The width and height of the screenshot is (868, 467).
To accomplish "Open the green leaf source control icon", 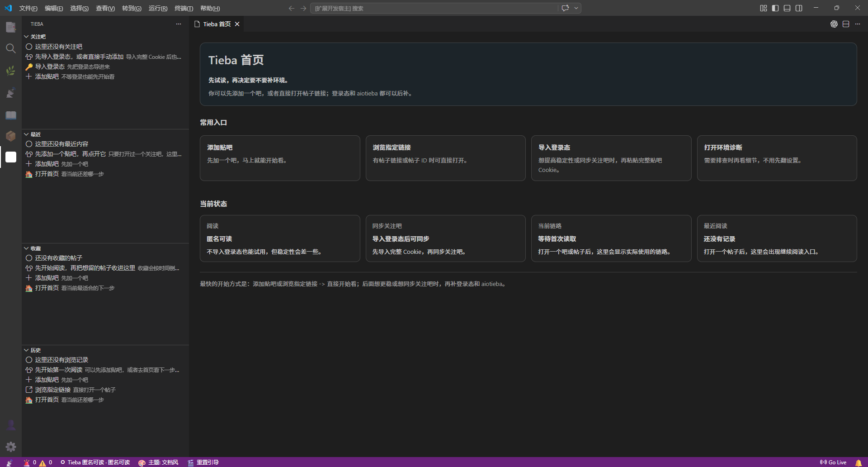I will 11,71.
